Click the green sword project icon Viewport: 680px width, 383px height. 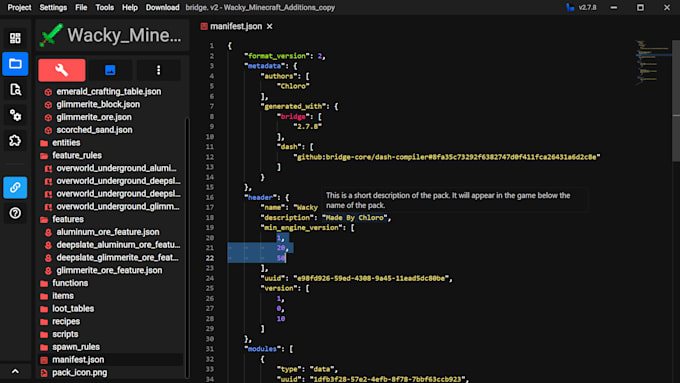click(x=51, y=35)
